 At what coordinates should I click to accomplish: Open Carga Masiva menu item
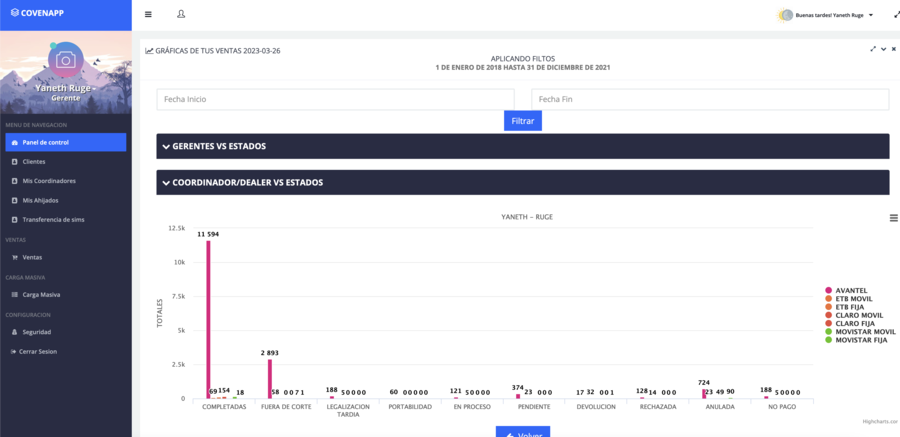coord(66,295)
